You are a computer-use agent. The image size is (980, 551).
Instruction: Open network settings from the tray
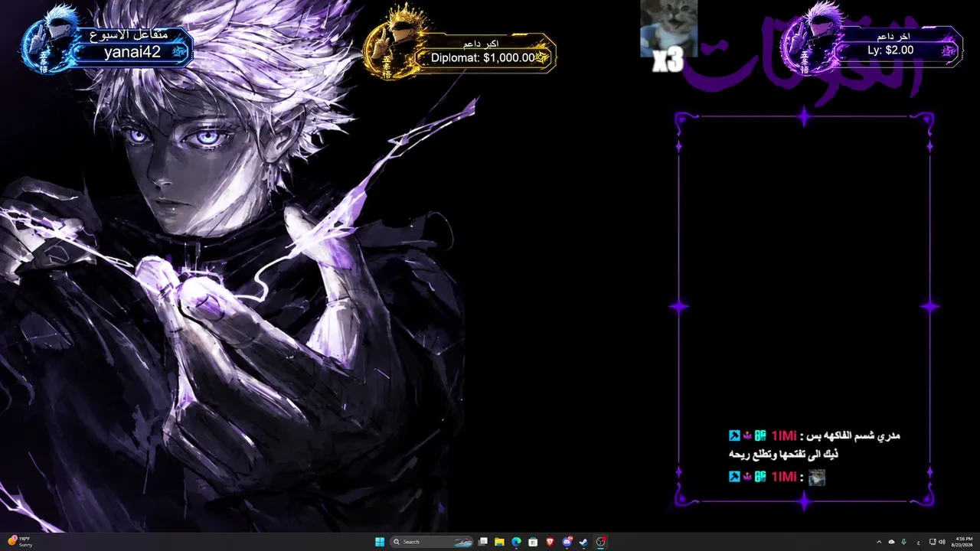[932, 542]
